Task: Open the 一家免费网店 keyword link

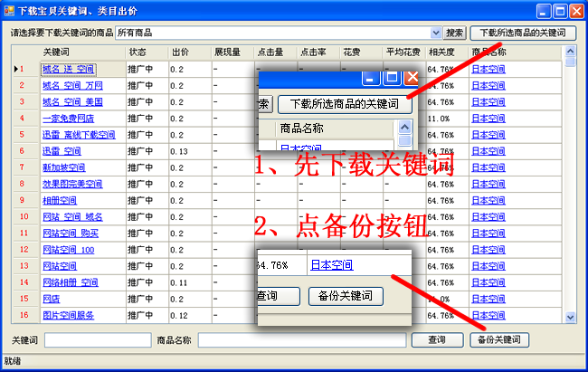Action: pyautogui.click(x=68, y=118)
